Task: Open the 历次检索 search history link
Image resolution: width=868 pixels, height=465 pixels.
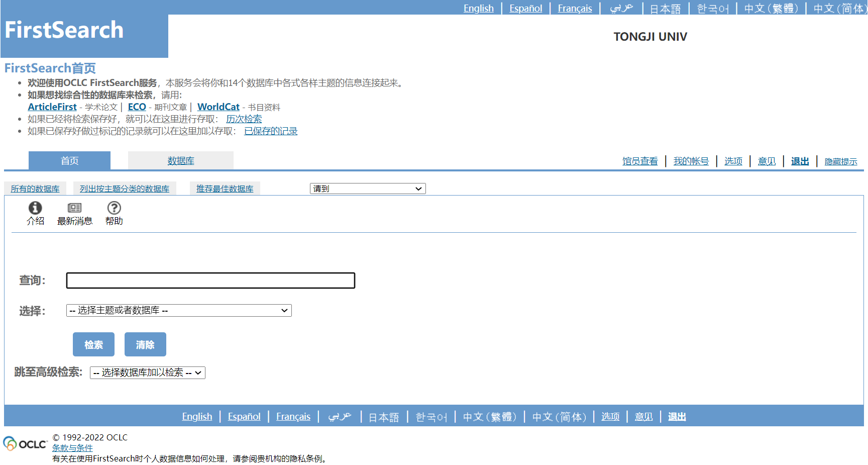Action: point(244,119)
